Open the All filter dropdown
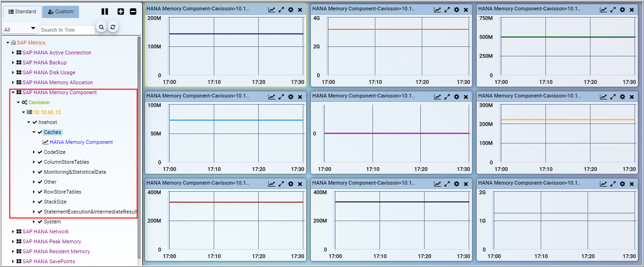 pos(20,29)
